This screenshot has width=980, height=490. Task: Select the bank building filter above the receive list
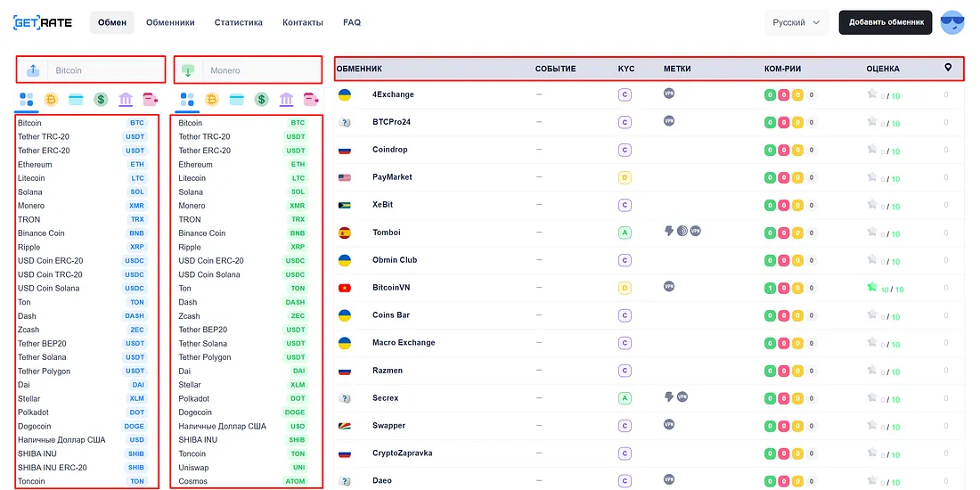click(286, 99)
